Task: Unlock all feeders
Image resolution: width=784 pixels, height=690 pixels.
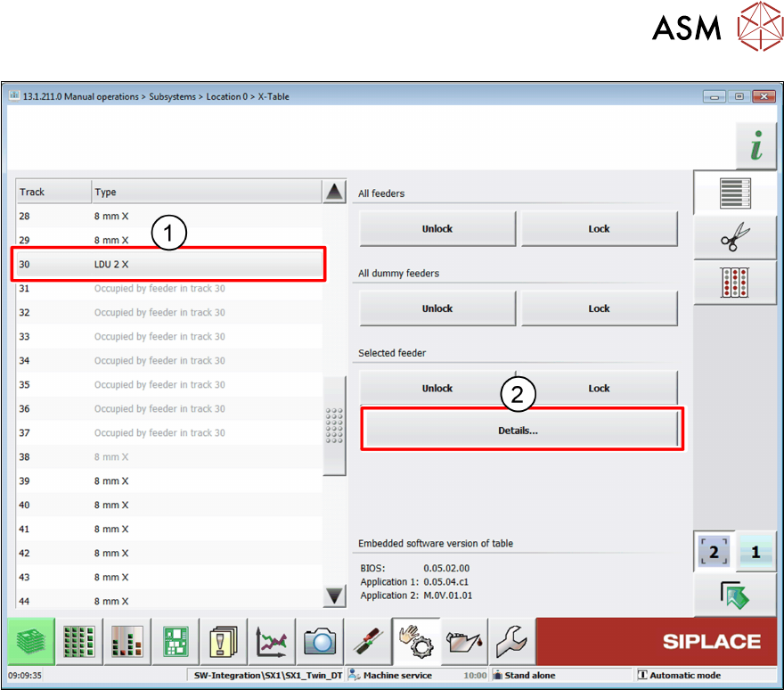Action: point(437,229)
